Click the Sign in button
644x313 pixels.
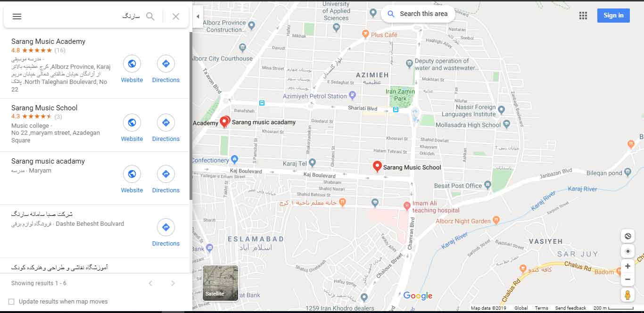click(613, 16)
